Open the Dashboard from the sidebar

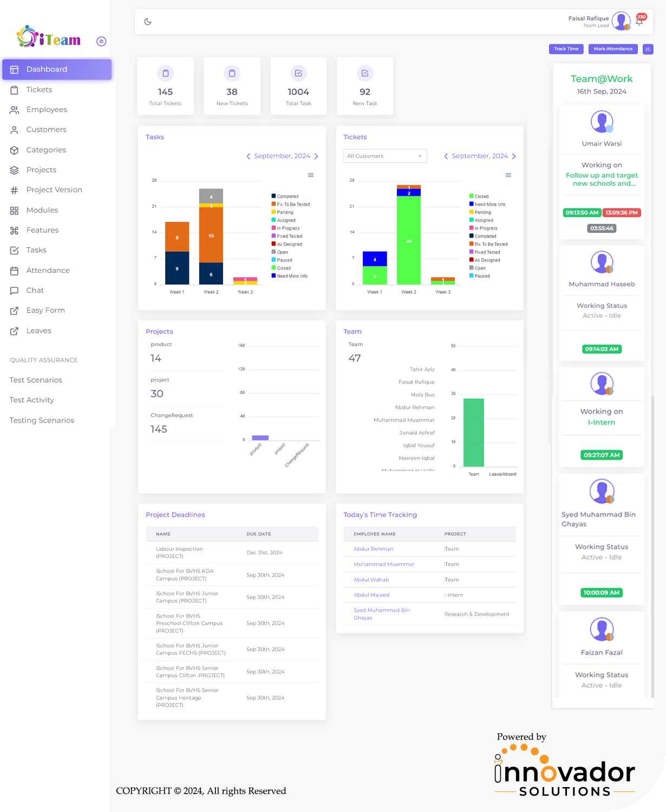click(47, 69)
